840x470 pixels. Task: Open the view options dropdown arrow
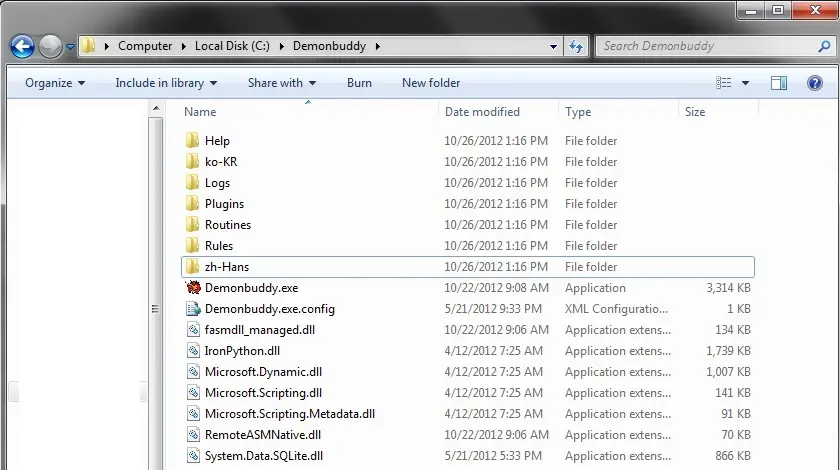[745, 83]
